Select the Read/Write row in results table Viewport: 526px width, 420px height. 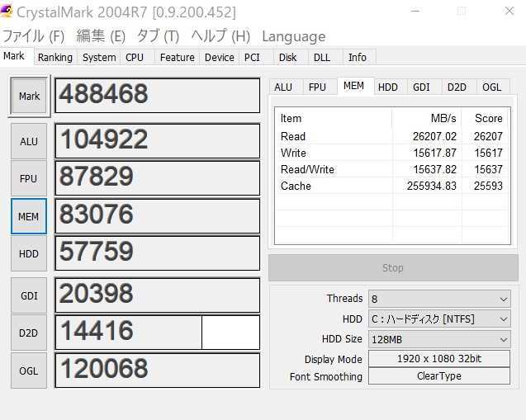[x=392, y=169]
